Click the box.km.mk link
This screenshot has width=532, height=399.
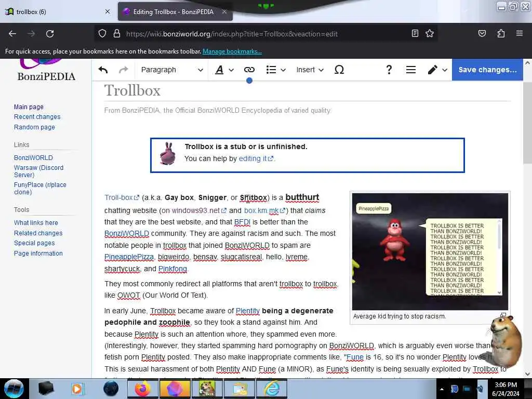click(x=264, y=210)
